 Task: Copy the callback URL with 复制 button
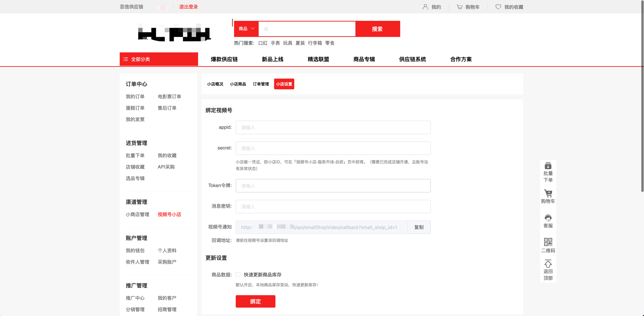[x=419, y=227]
